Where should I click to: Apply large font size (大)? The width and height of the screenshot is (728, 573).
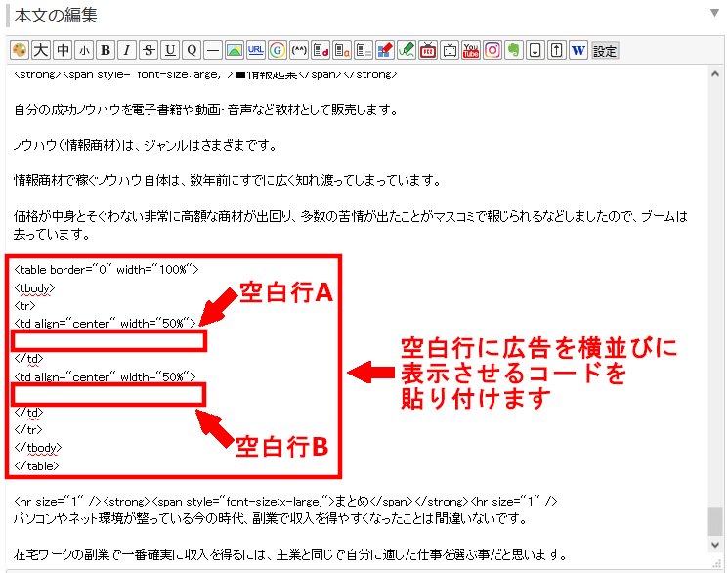41,50
